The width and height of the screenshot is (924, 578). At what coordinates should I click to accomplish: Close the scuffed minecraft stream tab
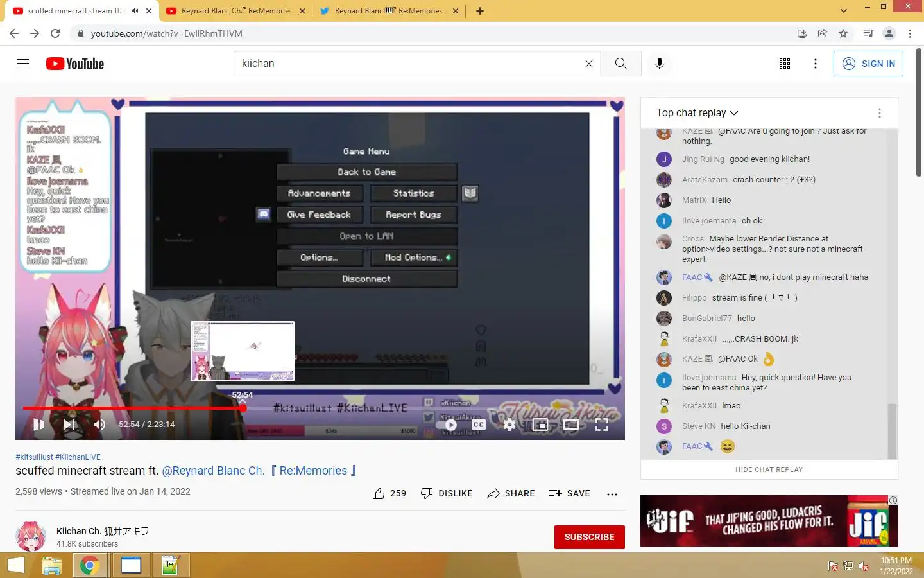point(149,11)
